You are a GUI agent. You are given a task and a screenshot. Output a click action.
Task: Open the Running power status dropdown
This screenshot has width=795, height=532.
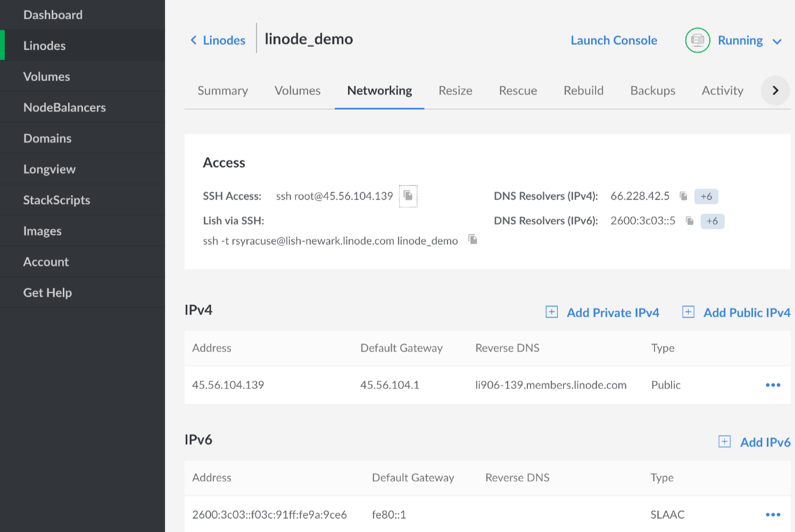tap(776, 41)
